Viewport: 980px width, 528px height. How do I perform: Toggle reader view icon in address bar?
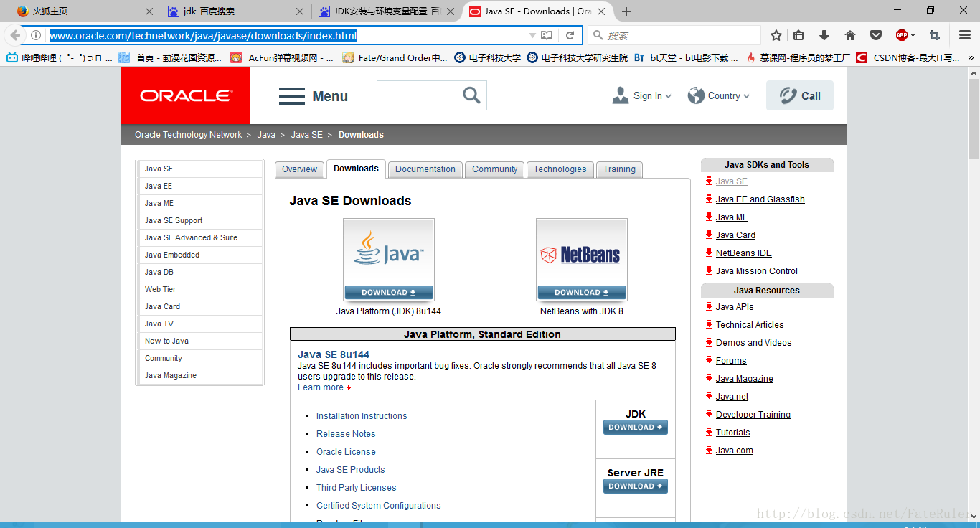pyautogui.click(x=547, y=35)
